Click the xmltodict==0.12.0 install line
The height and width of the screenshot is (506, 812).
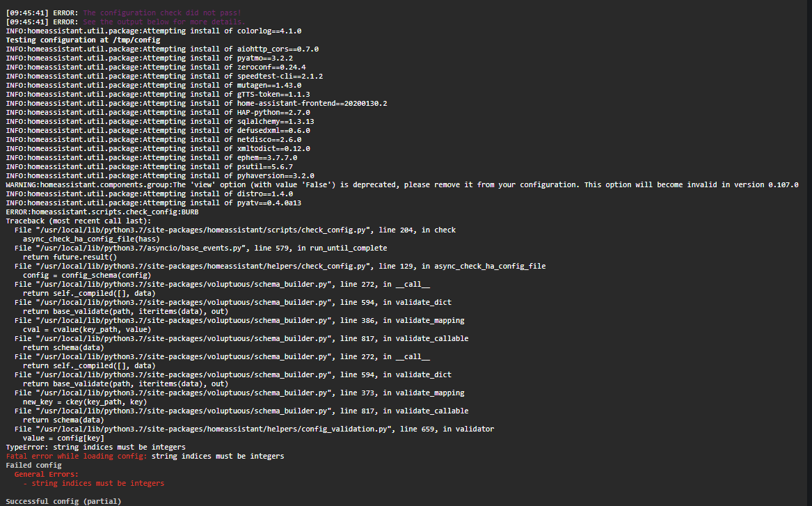[158, 149]
